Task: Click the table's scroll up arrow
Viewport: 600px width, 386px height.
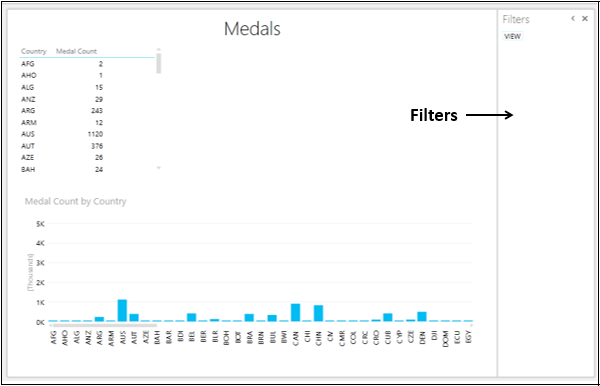Action: tap(159, 49)
